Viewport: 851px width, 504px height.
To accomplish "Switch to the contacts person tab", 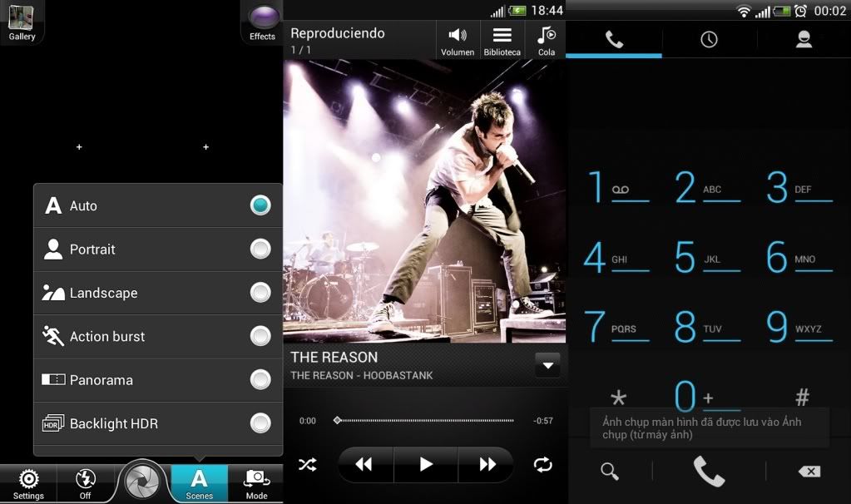I will (804, 40).
